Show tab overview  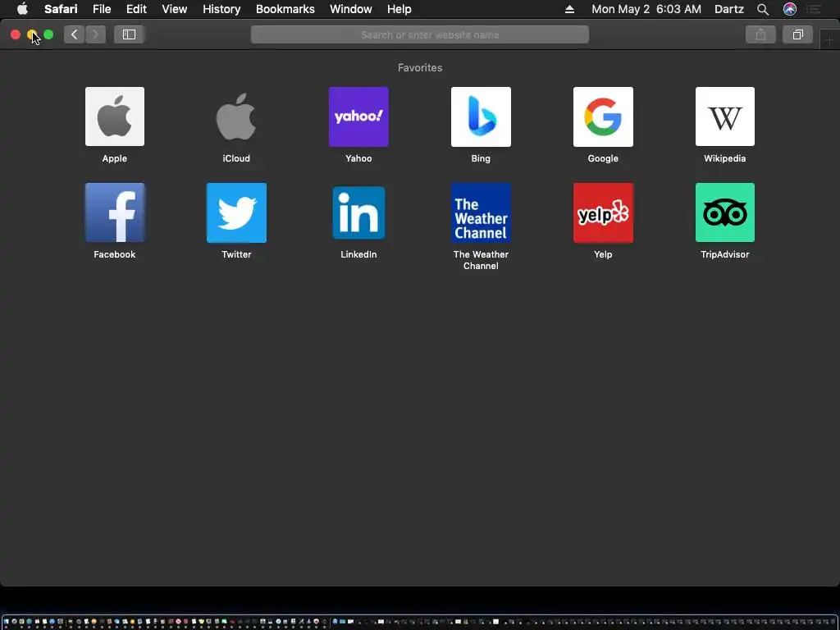[797, 34]
